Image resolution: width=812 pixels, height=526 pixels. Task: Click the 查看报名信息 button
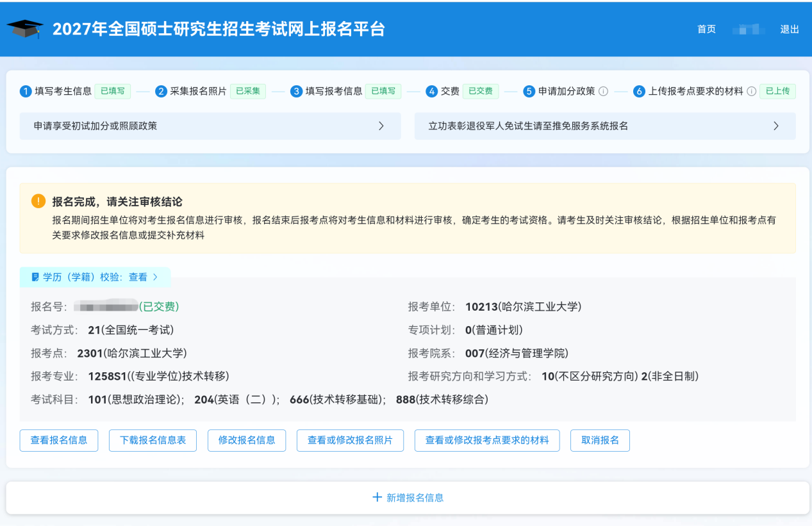tap(59, 440)
